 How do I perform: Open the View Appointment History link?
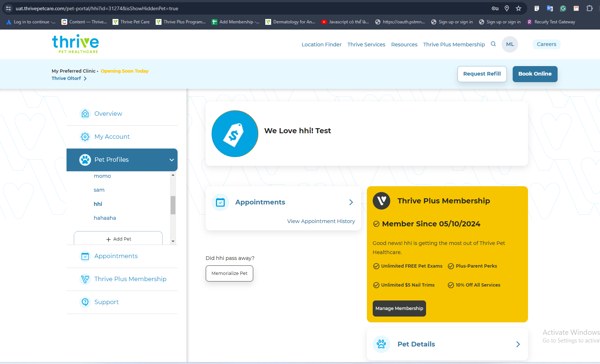pyautogui.click(x=321, y=221)
